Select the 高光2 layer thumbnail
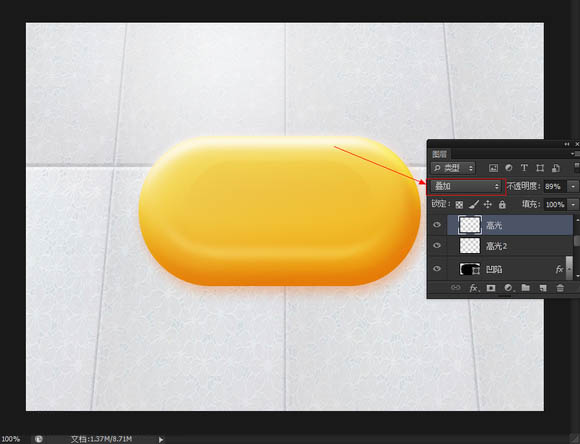This screenshot has height=444, width=580. click(470, 245)
